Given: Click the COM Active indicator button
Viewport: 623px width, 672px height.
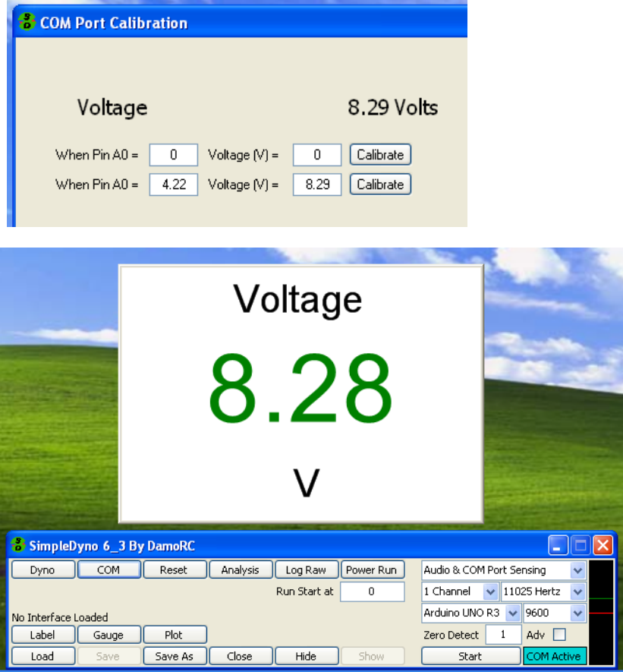Looking at the screenshot, I should [555, 656].
